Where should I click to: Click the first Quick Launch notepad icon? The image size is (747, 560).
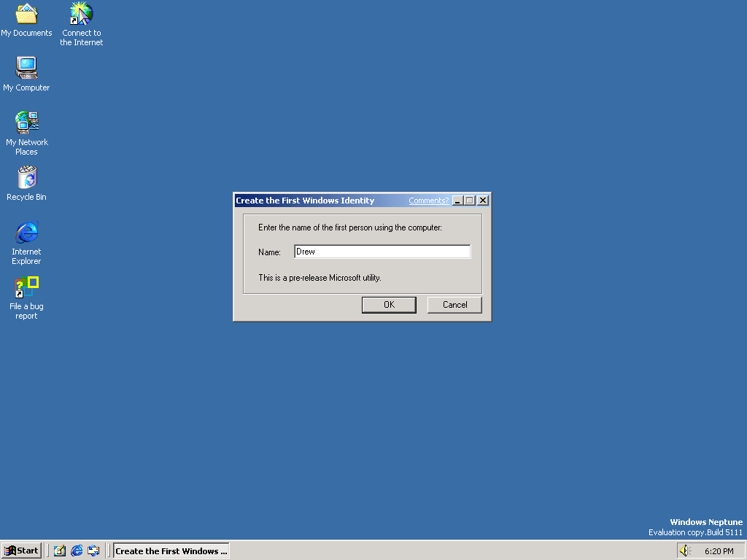click(60, 551)
